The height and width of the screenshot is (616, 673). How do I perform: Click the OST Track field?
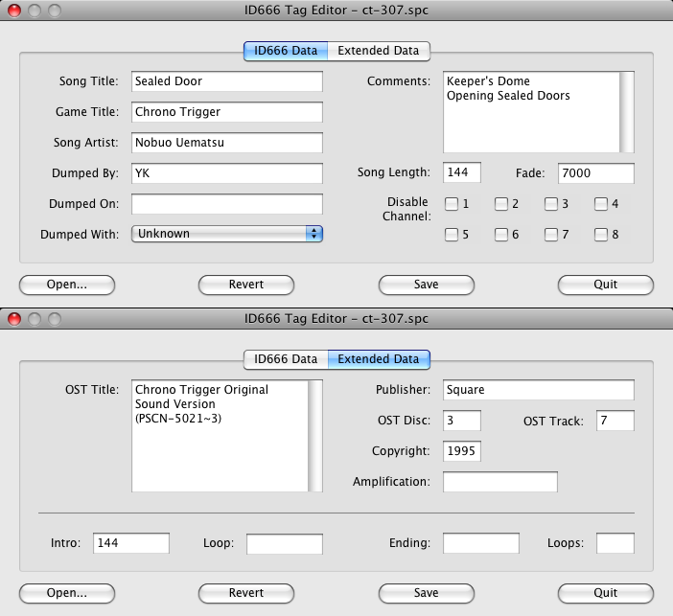pos(615,421)
